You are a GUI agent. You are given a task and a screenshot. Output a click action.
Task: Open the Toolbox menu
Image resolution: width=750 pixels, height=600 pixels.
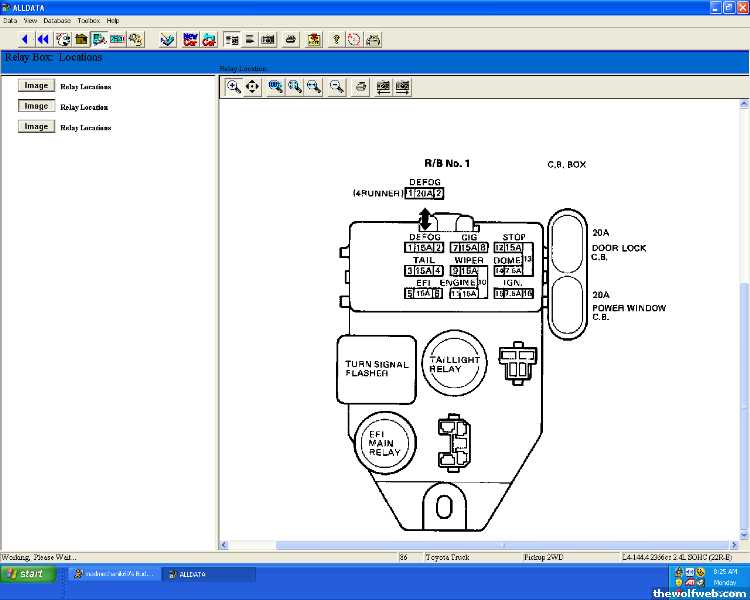coord(88,20)
